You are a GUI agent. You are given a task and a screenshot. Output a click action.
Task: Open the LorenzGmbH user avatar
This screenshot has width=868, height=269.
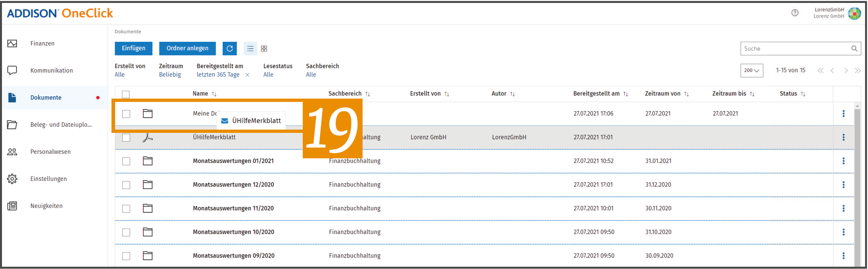click(854, 13)
